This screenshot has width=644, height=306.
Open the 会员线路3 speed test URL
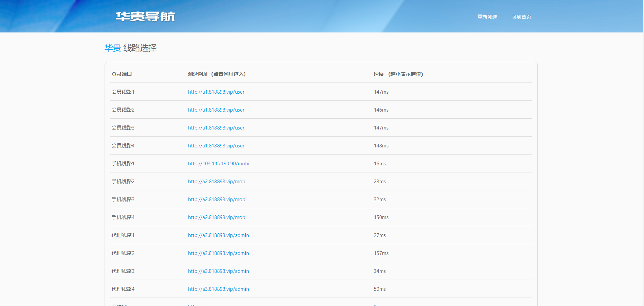coord(216,127)
